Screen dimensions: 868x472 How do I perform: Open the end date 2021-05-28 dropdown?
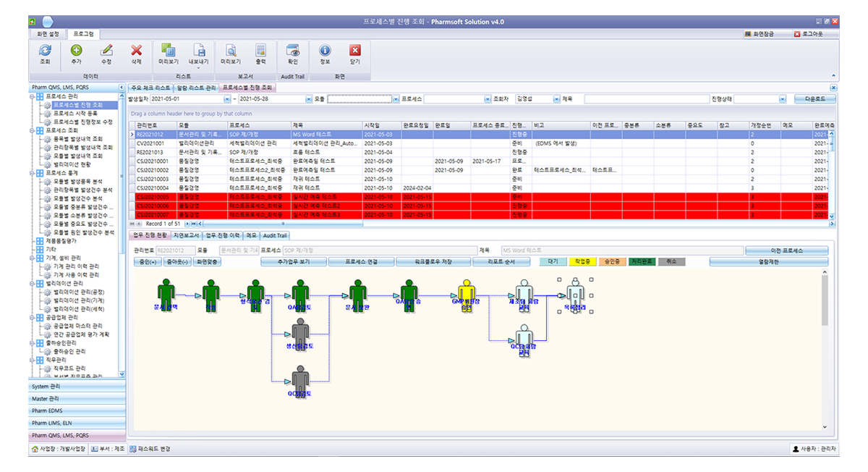[x=307, y=98]
